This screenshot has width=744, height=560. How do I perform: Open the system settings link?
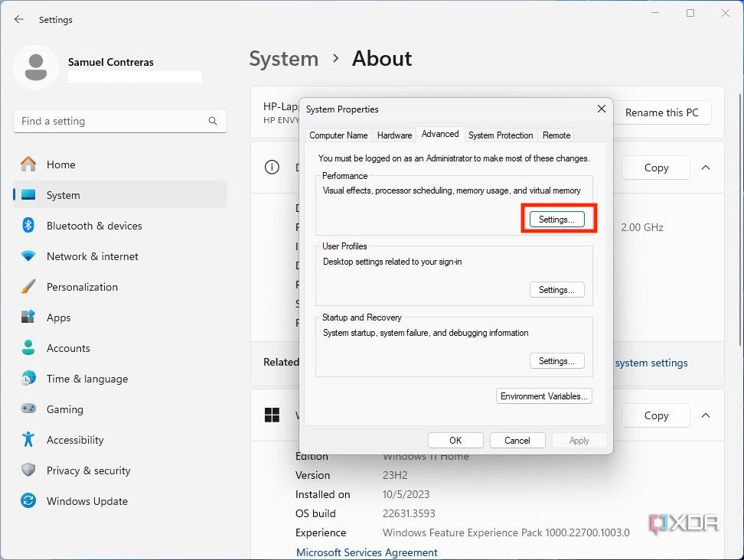pos(651,363)
